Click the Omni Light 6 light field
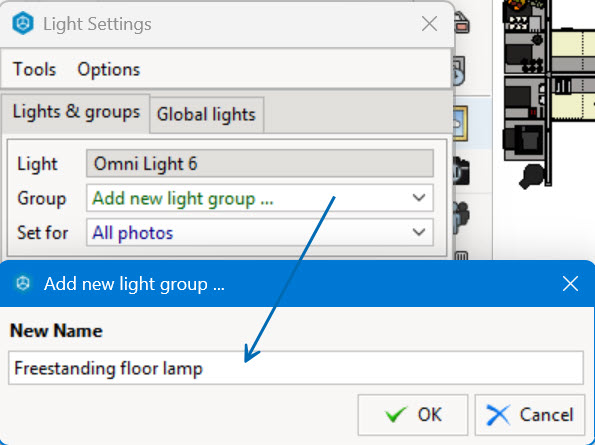Screen dimensions: 595x445 coord(260,164)
